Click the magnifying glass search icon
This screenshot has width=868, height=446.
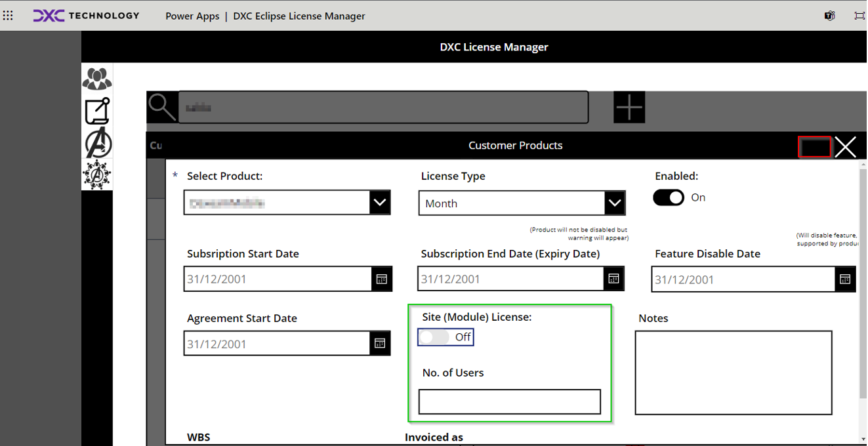pyautogui.click(x=161, y=107)
